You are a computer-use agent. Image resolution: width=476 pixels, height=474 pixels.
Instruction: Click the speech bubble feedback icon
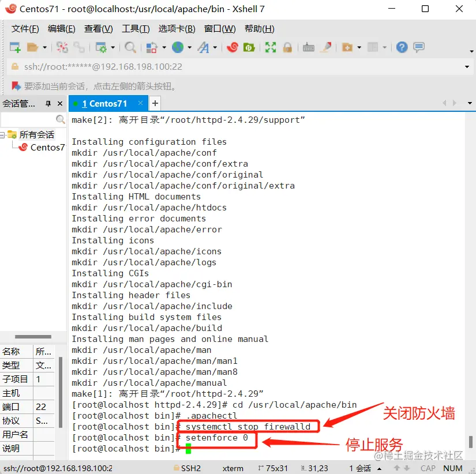[x=419, y=47]
